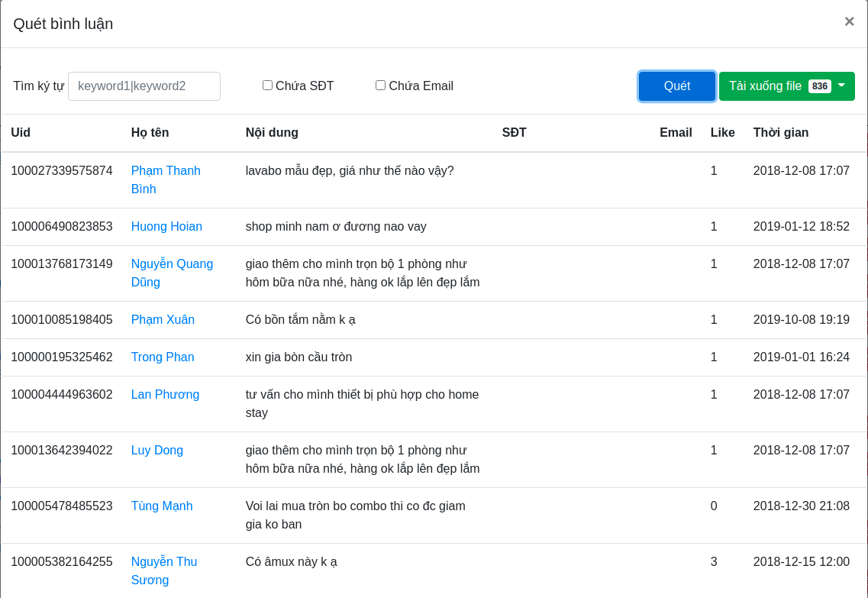Click the 836 badge on download button
The width and height of the screenshot is (868, 598).
click(x=819, y=86)
